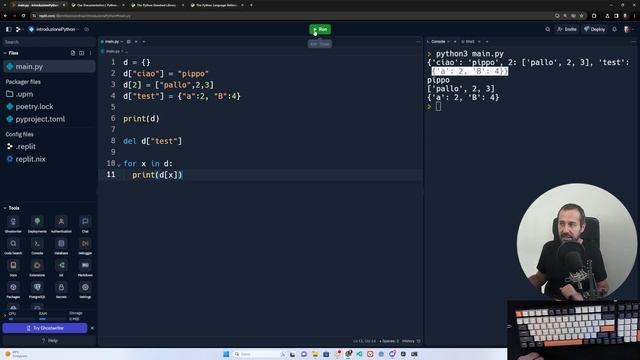The width and height of the screenshot is (640, 360).
Task: Open the Help link
Action: coord(49,340)
